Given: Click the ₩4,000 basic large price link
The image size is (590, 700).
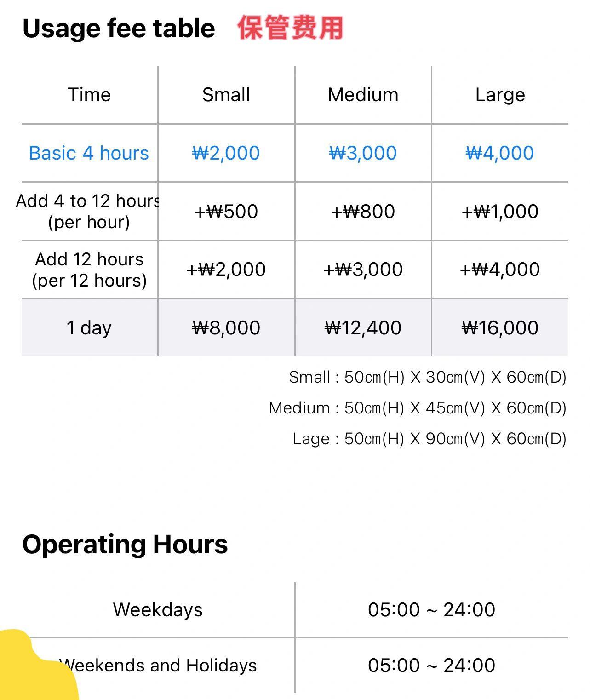Looking at the screenshot, I should point(500,153).
